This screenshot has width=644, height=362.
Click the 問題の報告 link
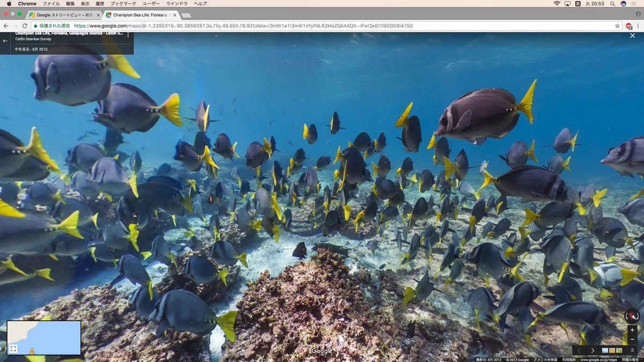click(x=631, y=359)
